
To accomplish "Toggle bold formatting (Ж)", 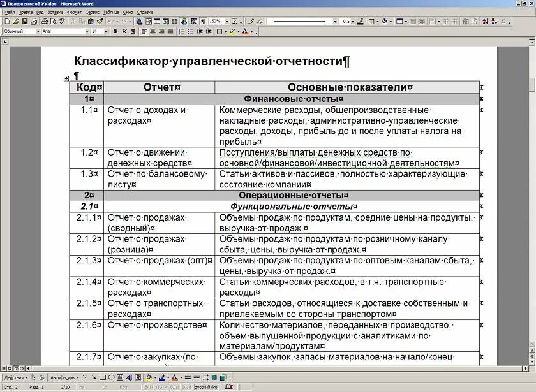I will (x=115, y=31).
